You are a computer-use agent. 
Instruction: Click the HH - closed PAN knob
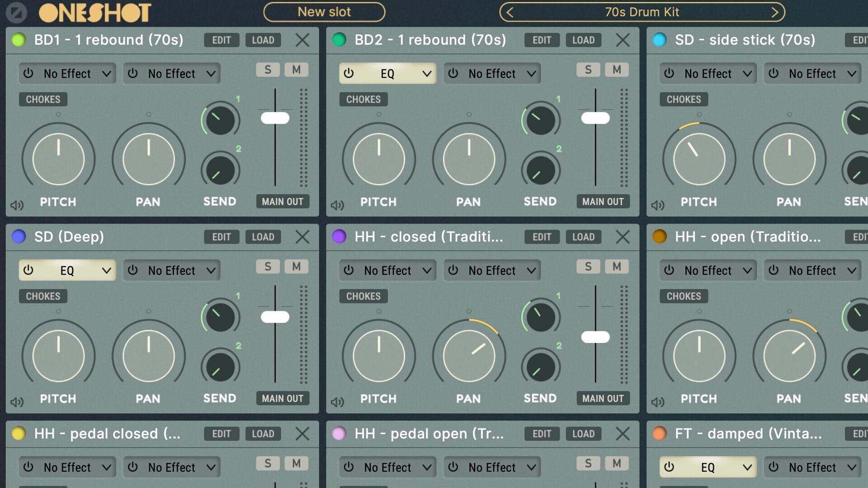click(469, 356)
